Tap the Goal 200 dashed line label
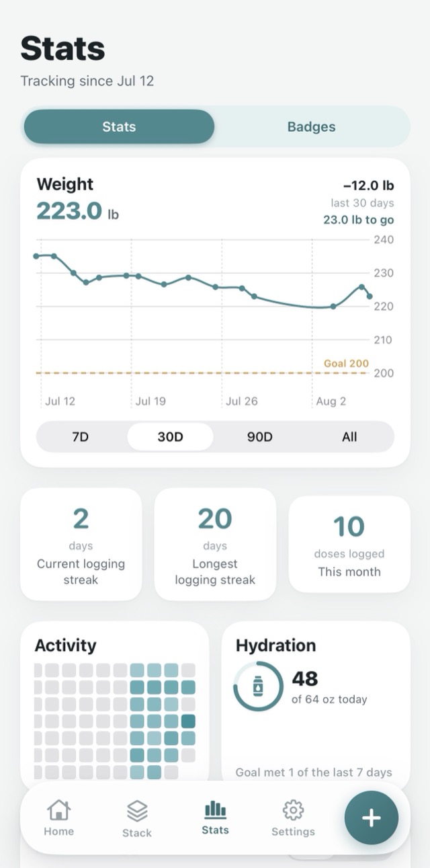The height and width of the screenshot is (868, 430). pos(346,363)
